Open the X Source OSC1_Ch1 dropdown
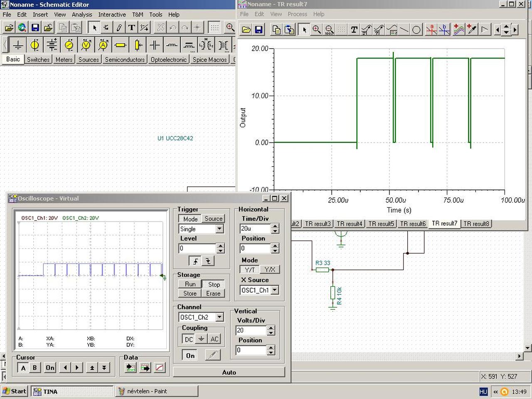Viewport: 532px width, 399px height. pos(275,290)
